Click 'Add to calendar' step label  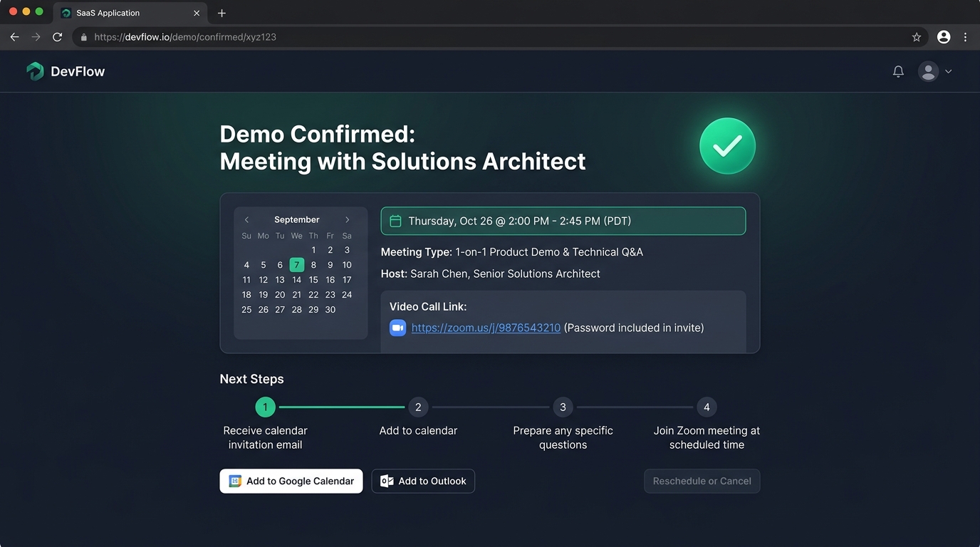[418, 431]
